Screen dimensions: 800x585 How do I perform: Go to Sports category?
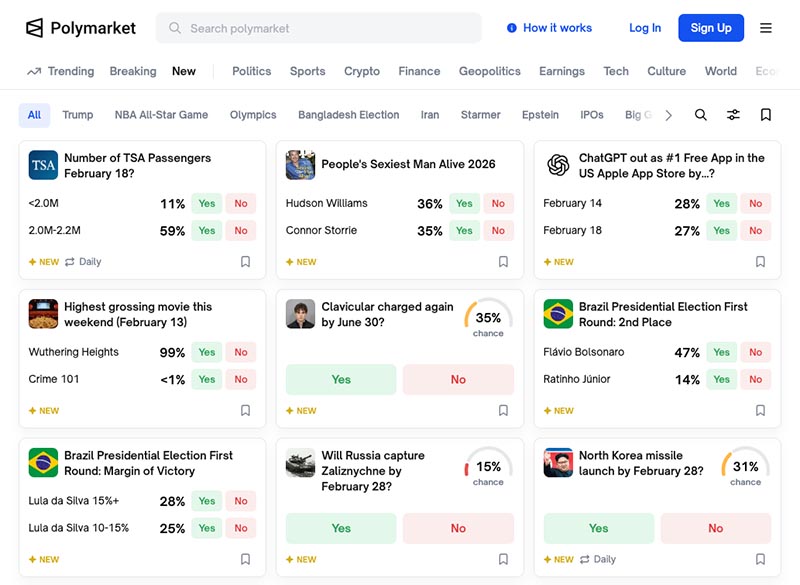(308, 71)
